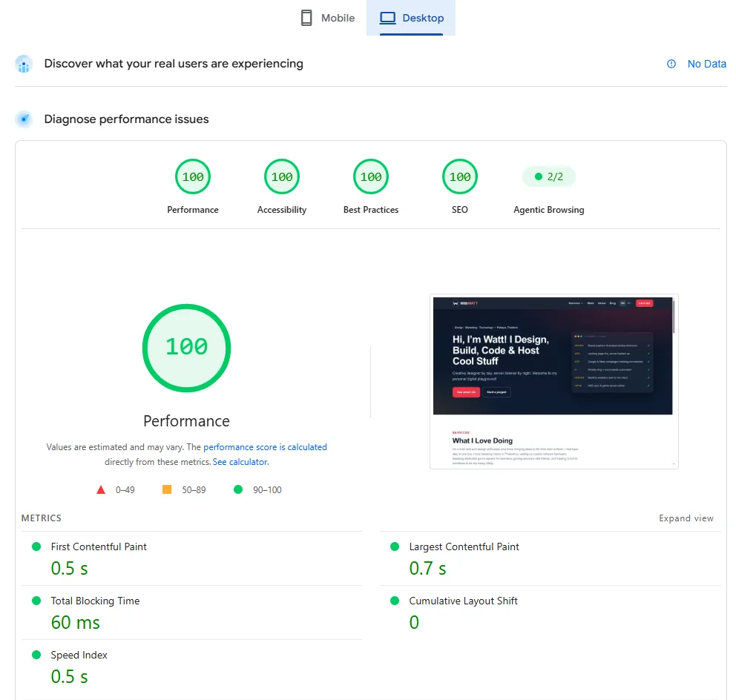The image size is (736, 700).
Task: Click the desktop laptop icon
Action: 388,18
